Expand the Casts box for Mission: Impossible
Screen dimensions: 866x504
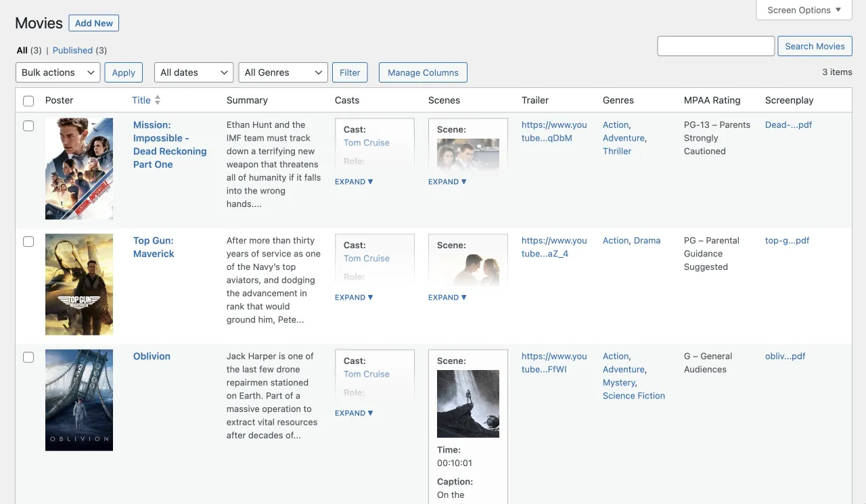coord(354,181)
